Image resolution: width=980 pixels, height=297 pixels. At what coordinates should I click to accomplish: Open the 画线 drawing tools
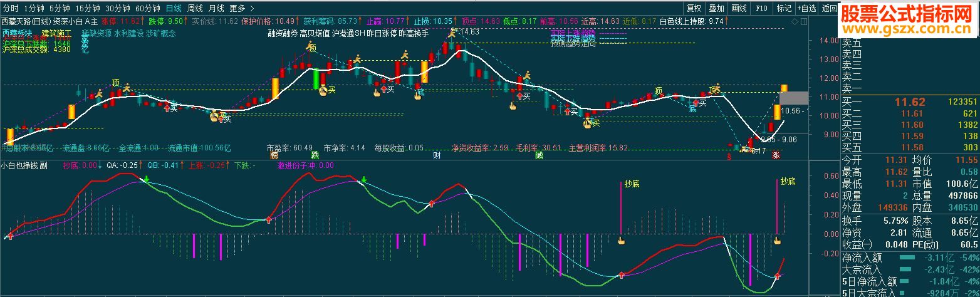point(739,8)
